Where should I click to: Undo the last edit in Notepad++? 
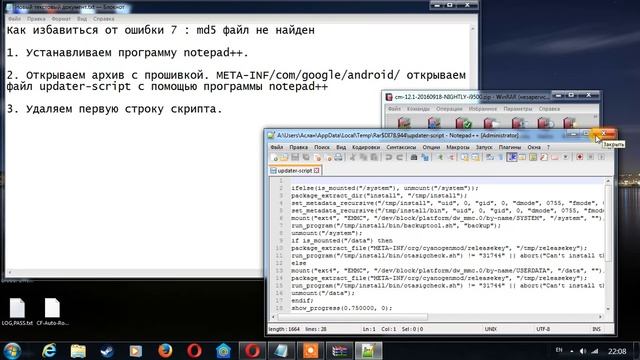pos(389,157)
